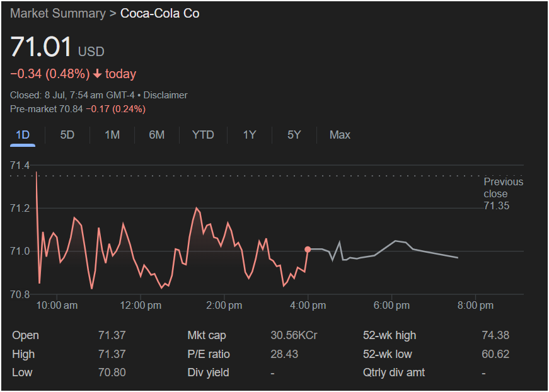Click the down arrow next to today
Image resolution: width=549 pixels, height=392 pixels.
click(98, 74)
